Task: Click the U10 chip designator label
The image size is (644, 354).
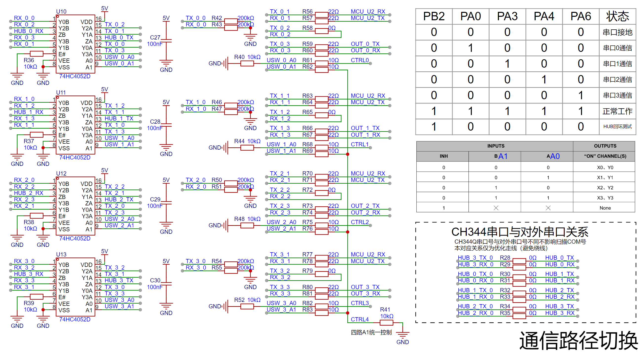Action: click(61, 12)
